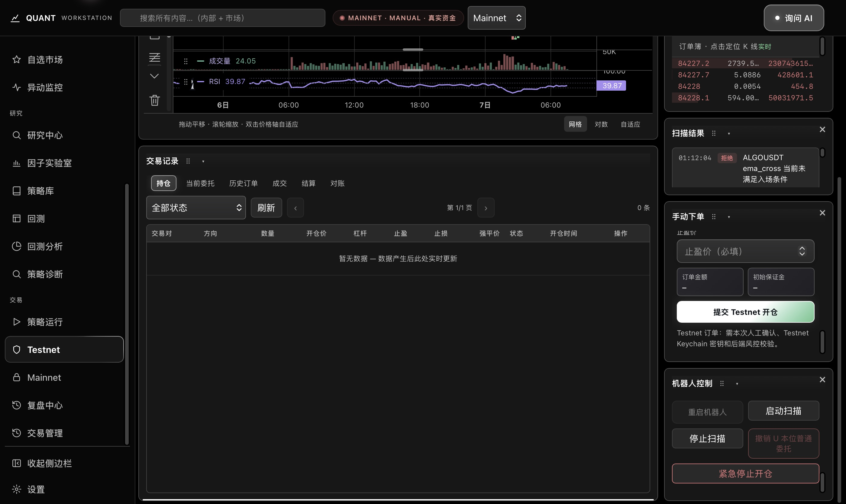Click the 因子实验室 bar chart icon
The height and width of the screenshot is (504, 846).
[x=16, y=163]
